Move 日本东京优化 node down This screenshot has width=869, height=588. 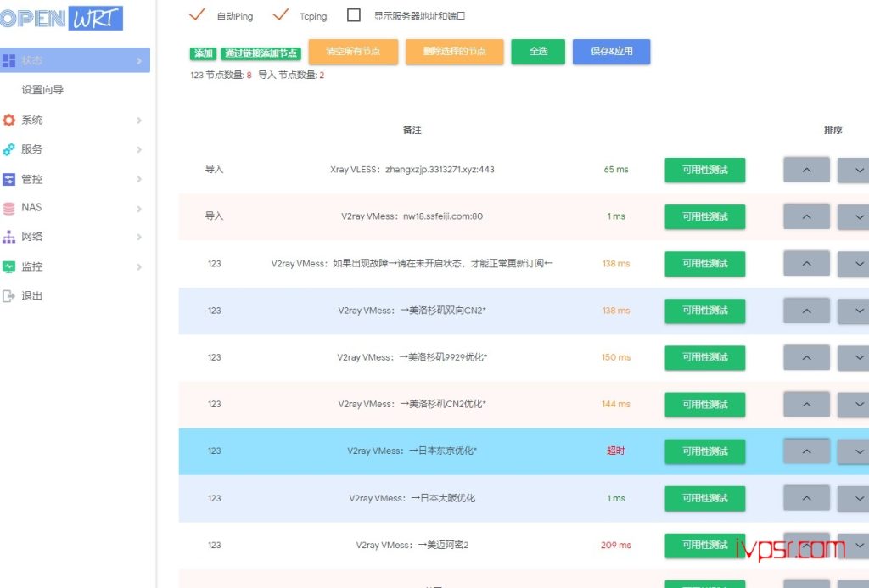coord(854,451)
